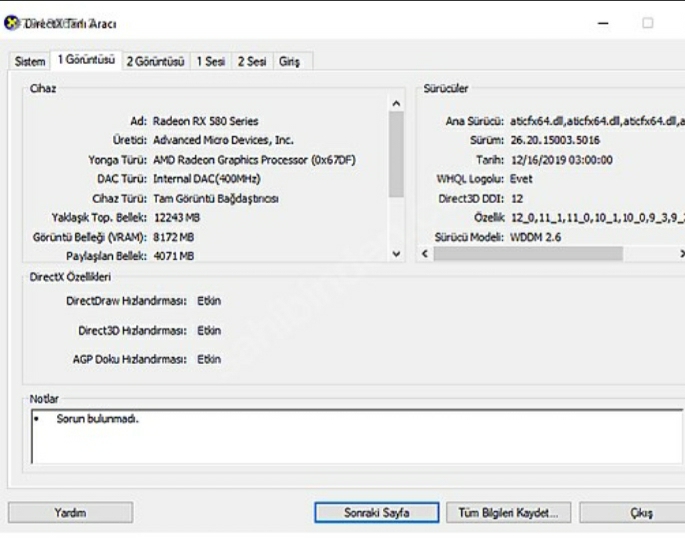Click the '12243 MB' memory value

coord(176,217)
